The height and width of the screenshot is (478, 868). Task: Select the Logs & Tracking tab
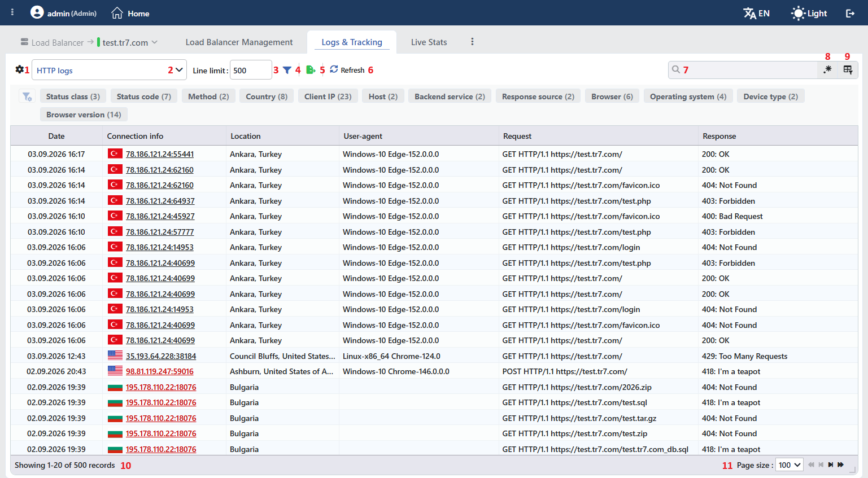(x=352, y=42)
